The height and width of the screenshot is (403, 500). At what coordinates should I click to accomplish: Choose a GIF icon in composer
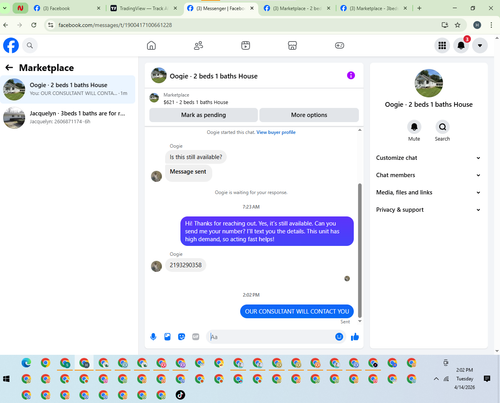coord(196,337)
